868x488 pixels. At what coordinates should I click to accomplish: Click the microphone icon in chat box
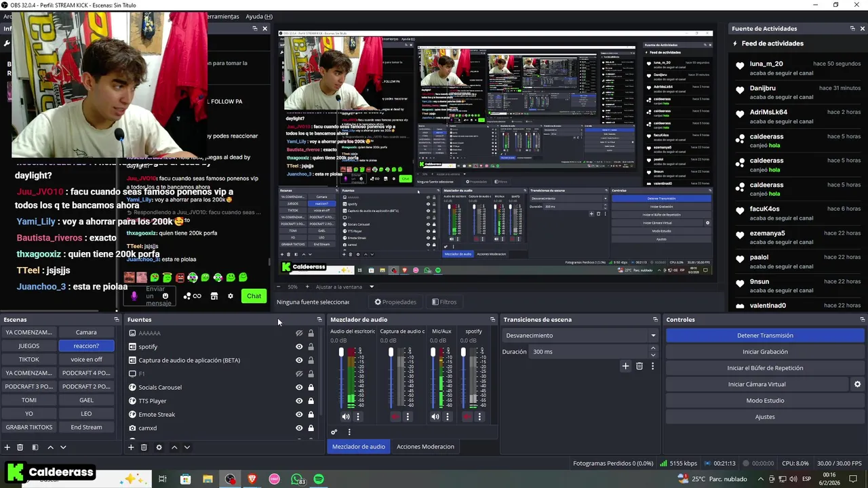click(x=134, y=296)
